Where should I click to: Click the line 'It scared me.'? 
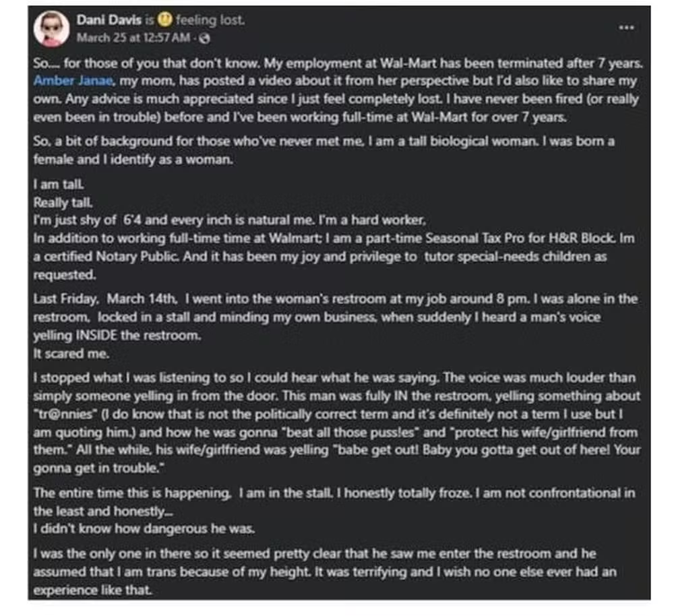click(71, 354)
